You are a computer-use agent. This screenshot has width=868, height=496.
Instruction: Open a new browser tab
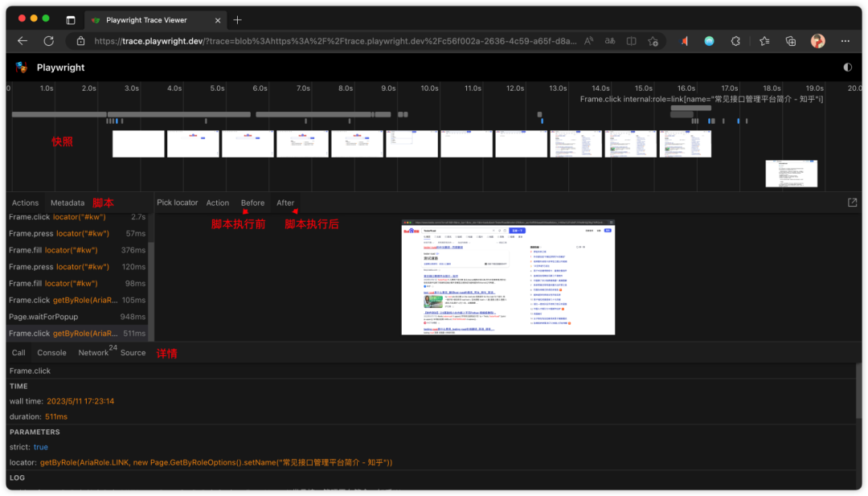237,20
